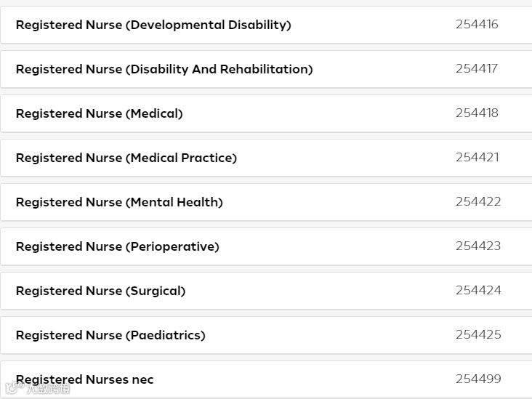Select Registered Nurses nec listing
Image resolution: width=532 pixels, height=399 pixels.
pyautogui.click(x=85, y=379)
